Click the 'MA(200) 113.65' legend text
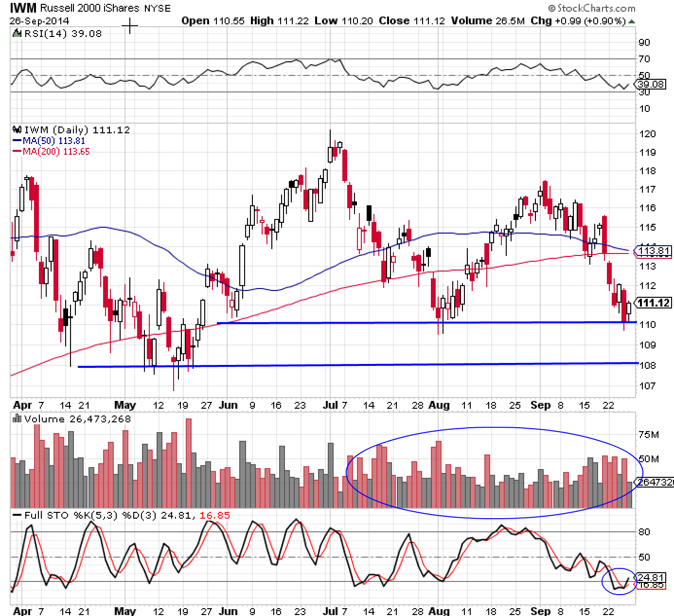Image resolution: width=674 pixels, height=616 pixels. [x=56, y=151]
